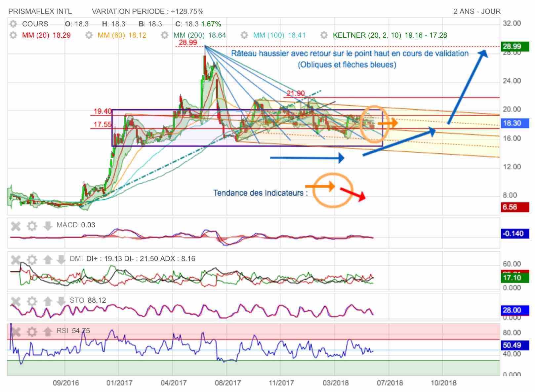Click the COURS legend label
This screenshot has width=535, height=392.
(x=35, y=24)
